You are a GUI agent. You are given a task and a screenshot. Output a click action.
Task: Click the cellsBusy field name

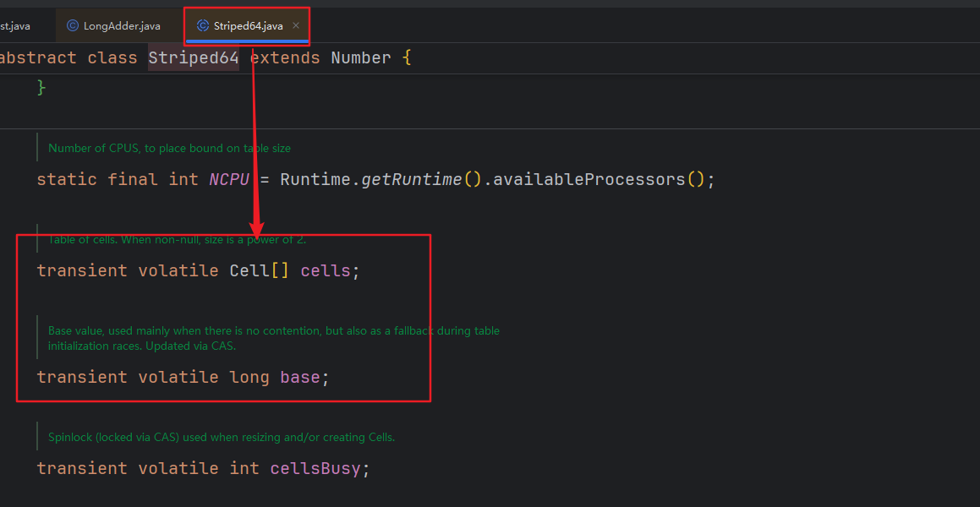315,468
